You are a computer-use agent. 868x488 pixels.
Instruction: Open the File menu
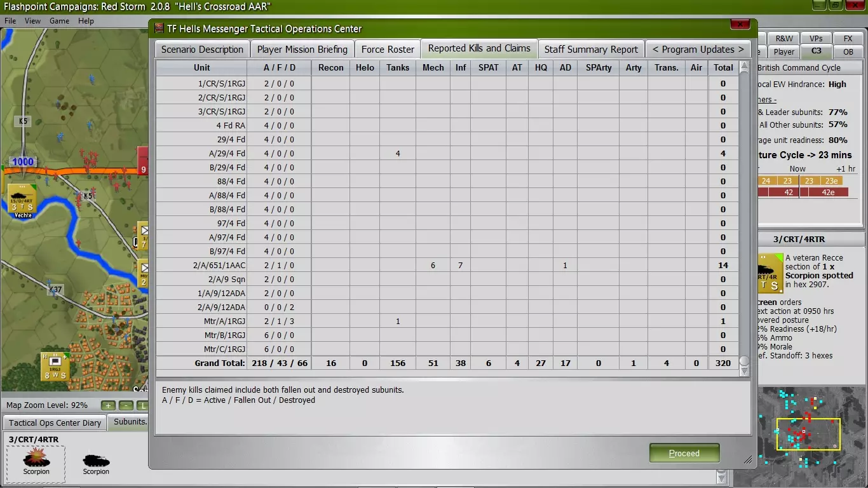10,21
